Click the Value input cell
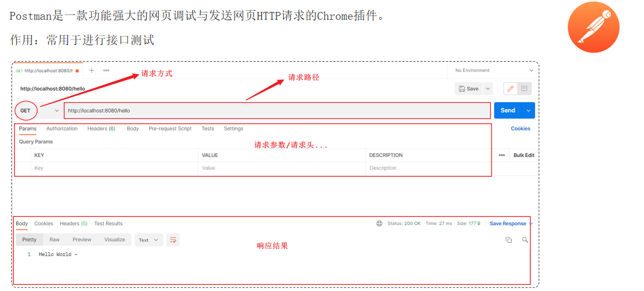 point(282,168)
